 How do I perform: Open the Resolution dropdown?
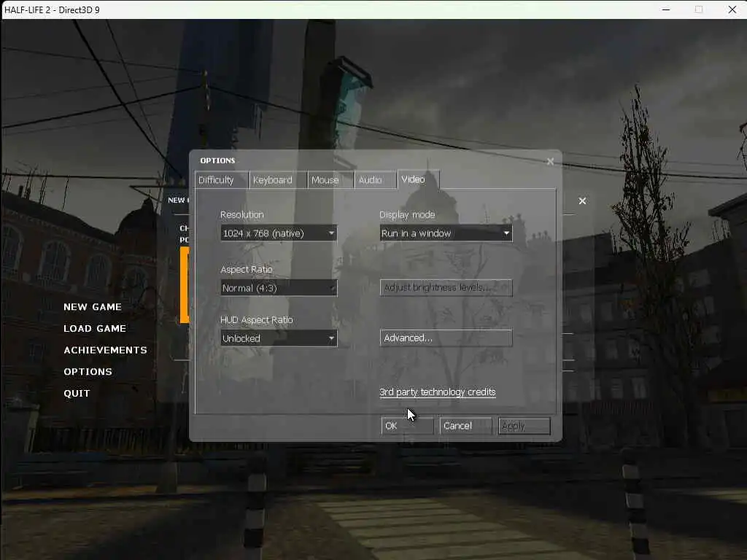click(x=279, y=233)
